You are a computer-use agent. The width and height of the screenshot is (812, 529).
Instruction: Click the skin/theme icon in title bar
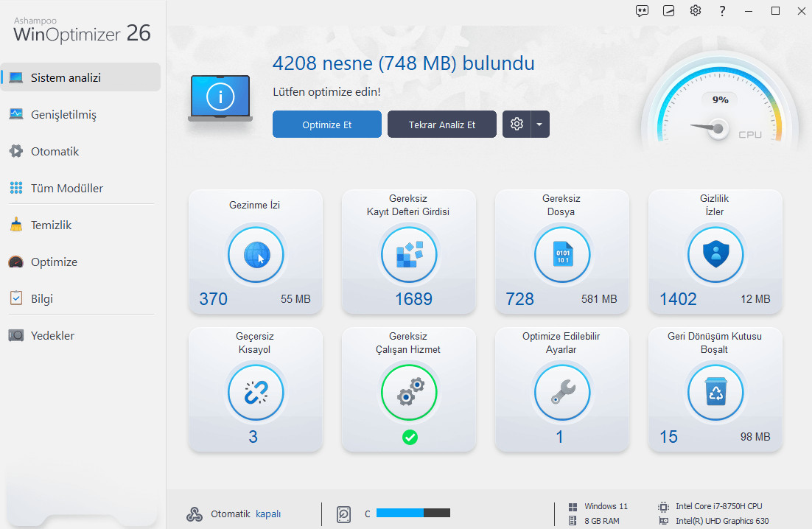pos(668,11)
